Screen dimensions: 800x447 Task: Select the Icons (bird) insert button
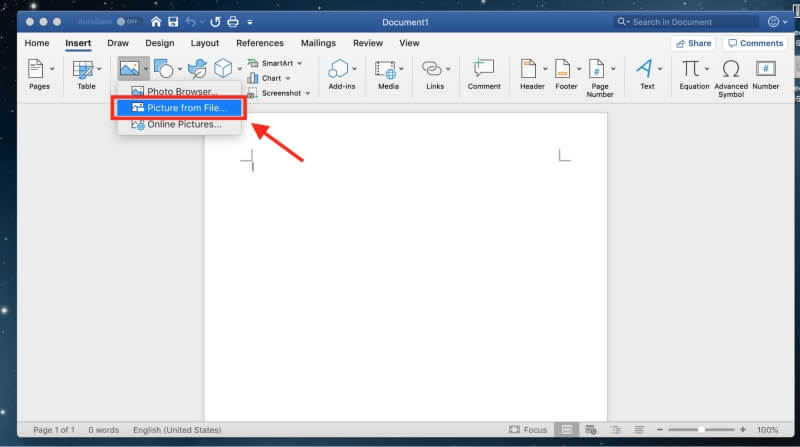197,68
